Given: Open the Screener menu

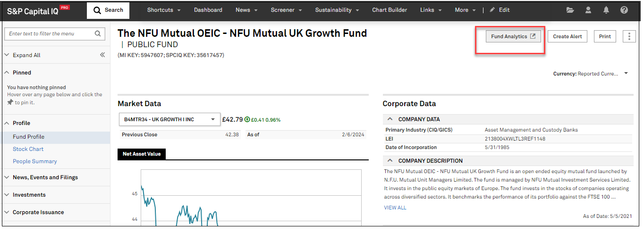Looking at the screenshot, I should coord(286,10).
